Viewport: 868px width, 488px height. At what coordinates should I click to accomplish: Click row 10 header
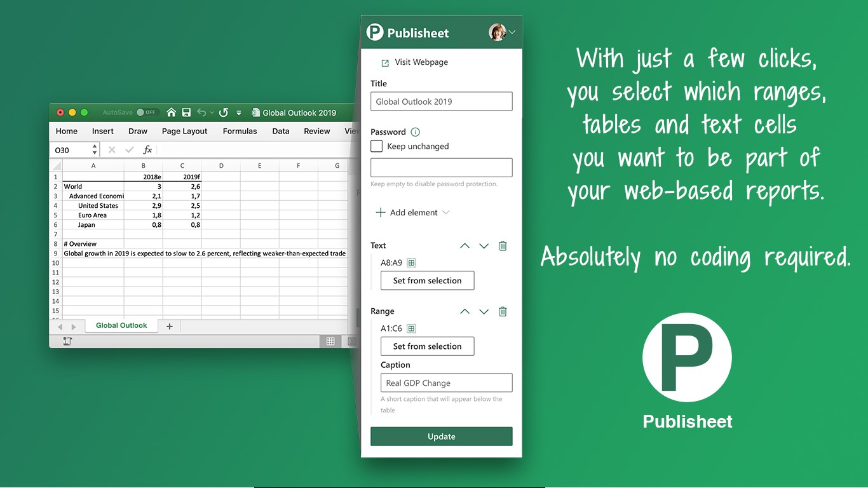pyautogui.click(x=56, y=263)
